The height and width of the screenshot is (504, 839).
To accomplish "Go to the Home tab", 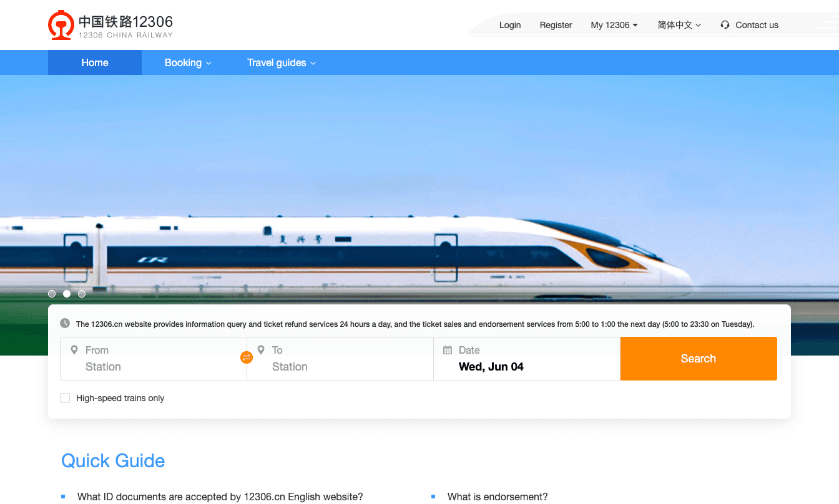I will (95, 62).
